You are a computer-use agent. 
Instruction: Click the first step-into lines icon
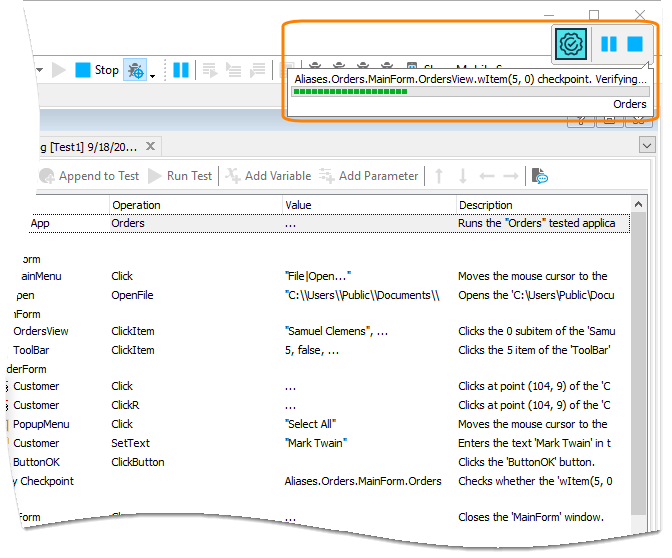coord(210,70)
